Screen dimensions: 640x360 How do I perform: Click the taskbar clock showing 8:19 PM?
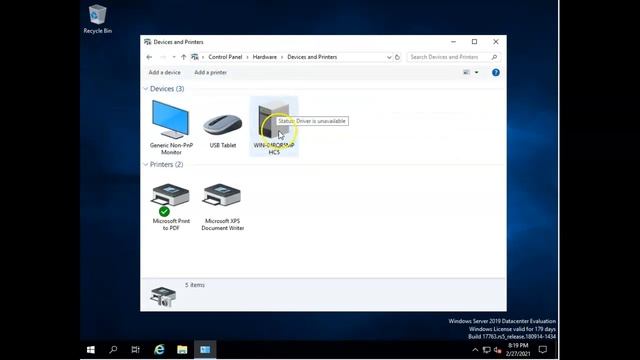pos(518,350)
